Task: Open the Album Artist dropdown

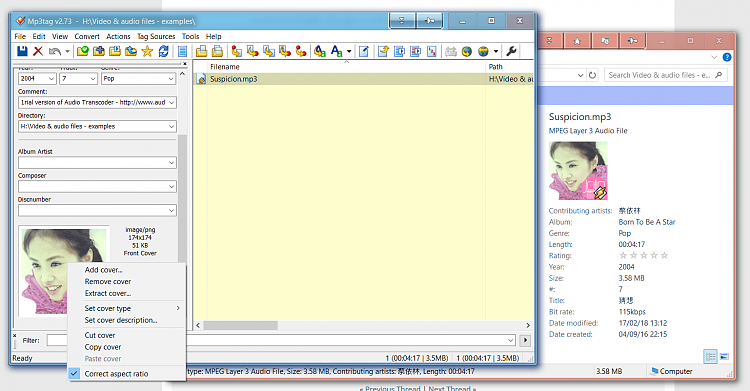Action: (171, 163)
